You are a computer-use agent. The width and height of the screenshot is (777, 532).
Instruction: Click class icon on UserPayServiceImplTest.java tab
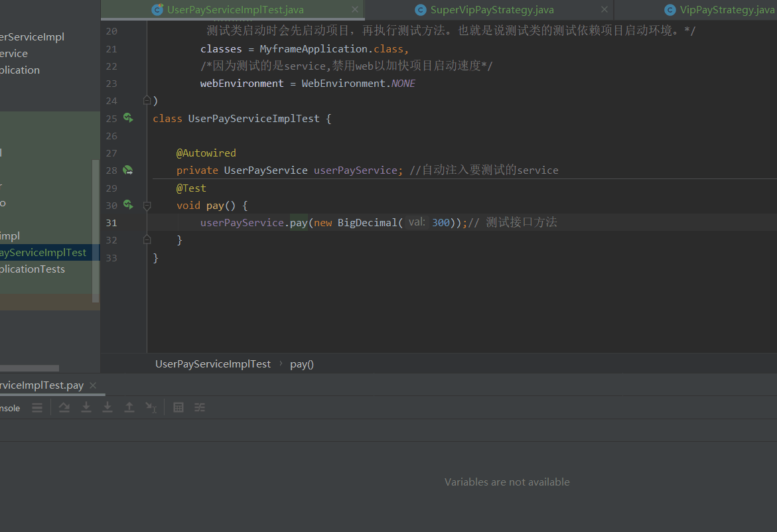point(157,9)
